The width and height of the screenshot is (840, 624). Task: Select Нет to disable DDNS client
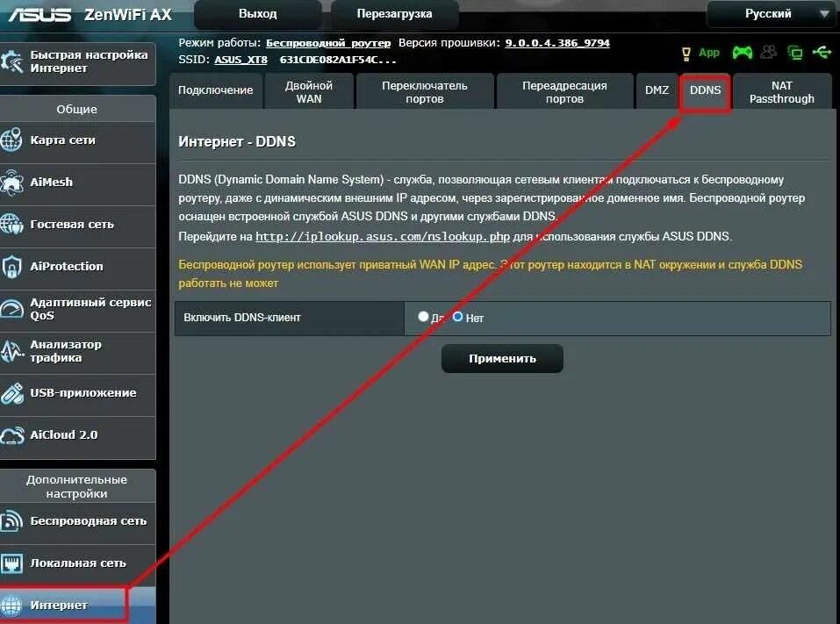457,317
